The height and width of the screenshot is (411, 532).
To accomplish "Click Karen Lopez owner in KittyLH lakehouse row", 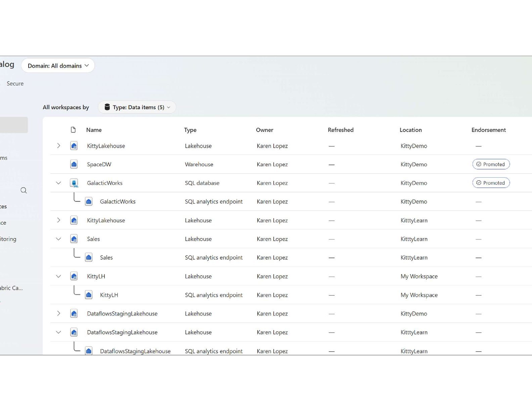I will click(272, 276).
